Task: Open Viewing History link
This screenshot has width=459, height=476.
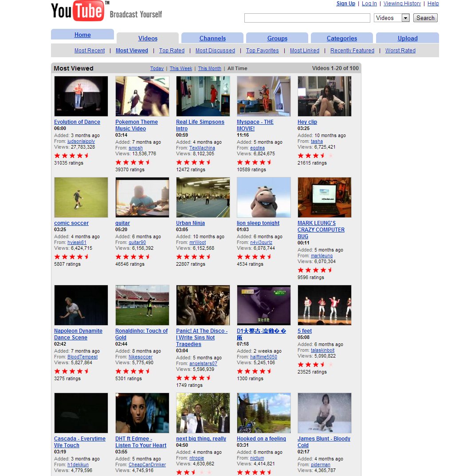Action: pyautogui.click(x=402, y=4)
